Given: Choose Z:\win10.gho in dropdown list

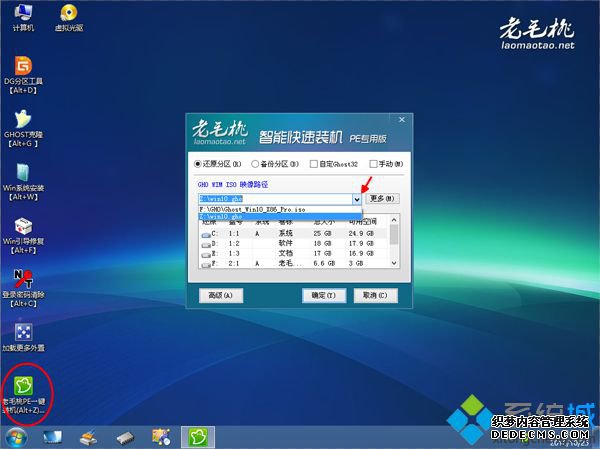Looking at the screenshot, I should point(280,217).
